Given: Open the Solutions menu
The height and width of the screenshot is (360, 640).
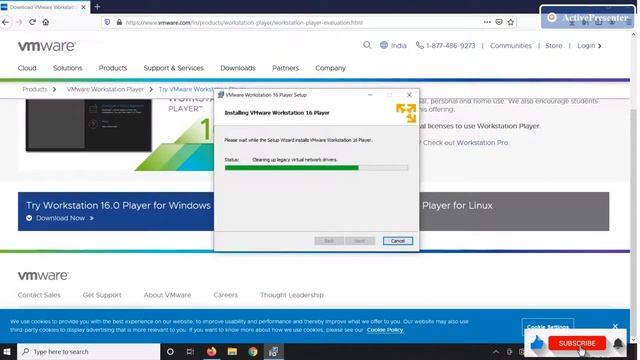Looking at the screenshot, I should pyautogui.click(x=67, y=68).
